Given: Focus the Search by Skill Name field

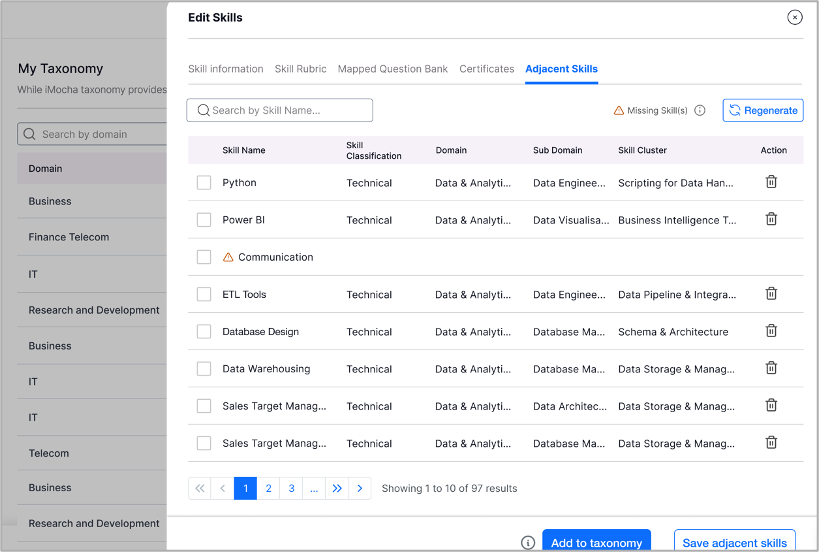Looking at the screenshot, I should pos(280,110).
